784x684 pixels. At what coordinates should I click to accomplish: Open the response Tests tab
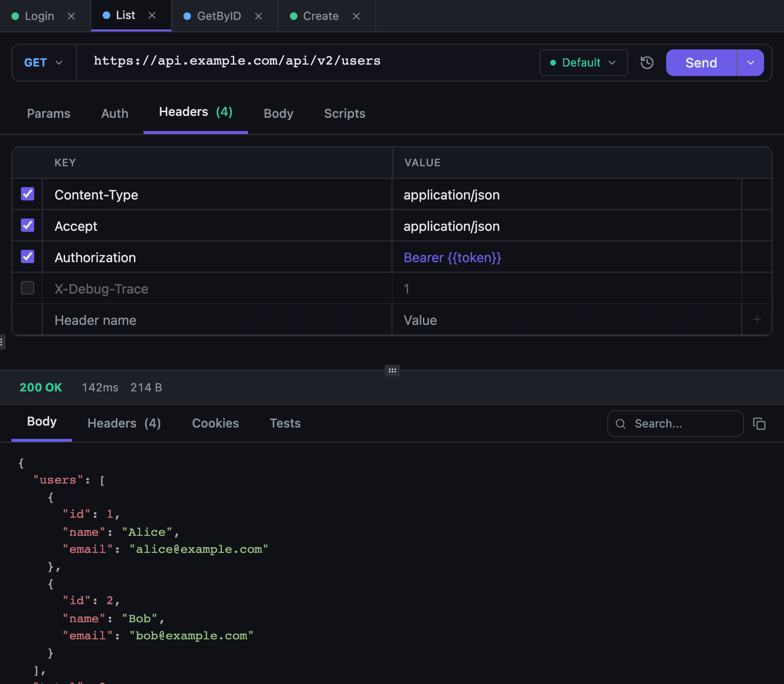(x=285, y=423)
